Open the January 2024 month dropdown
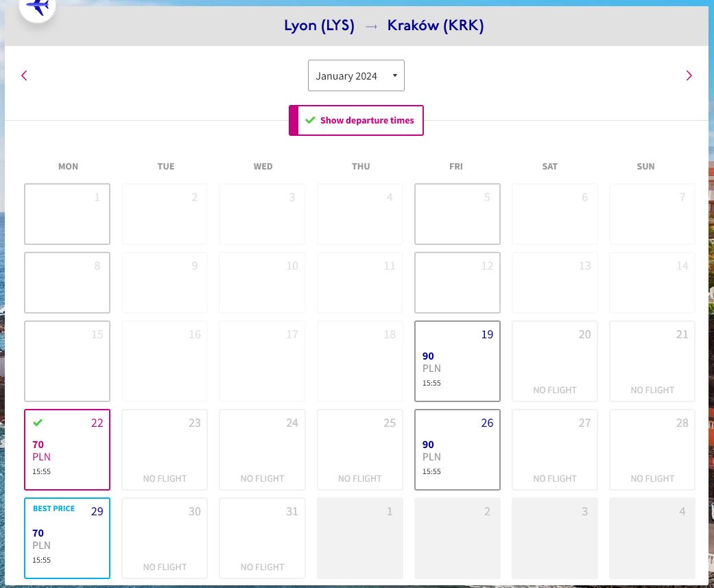 tap(356, 75)
